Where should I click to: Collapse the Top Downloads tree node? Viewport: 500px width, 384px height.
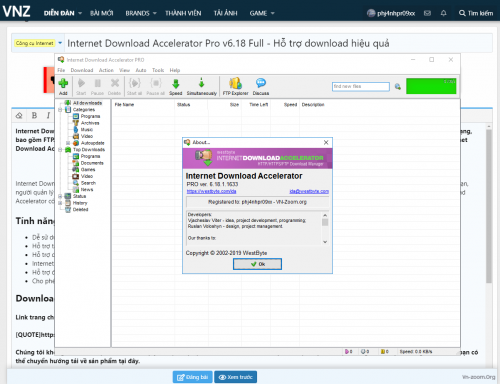60,150
